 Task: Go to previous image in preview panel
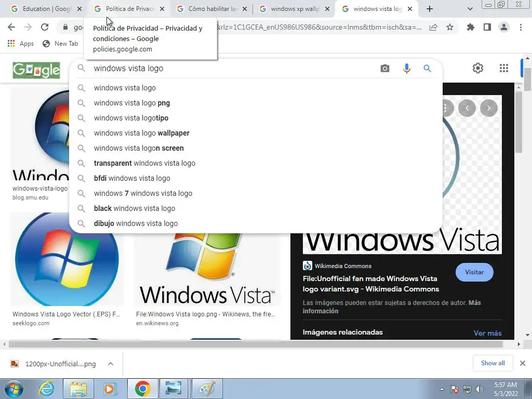(467, 108)
